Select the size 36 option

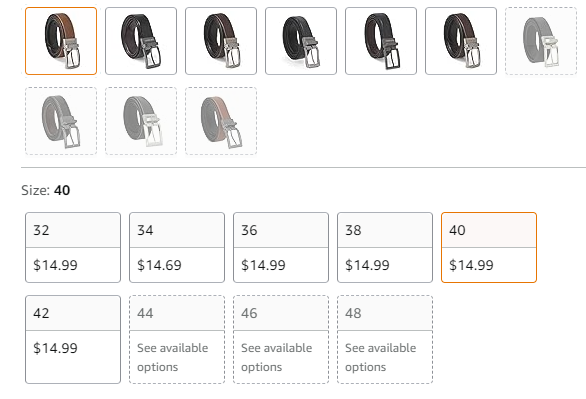tap(281, 247)
